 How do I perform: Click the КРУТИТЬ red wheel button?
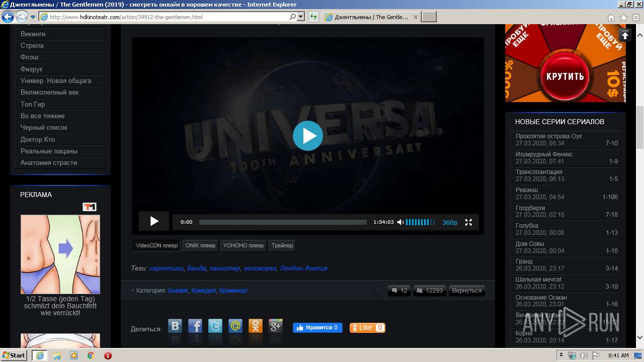565,76
